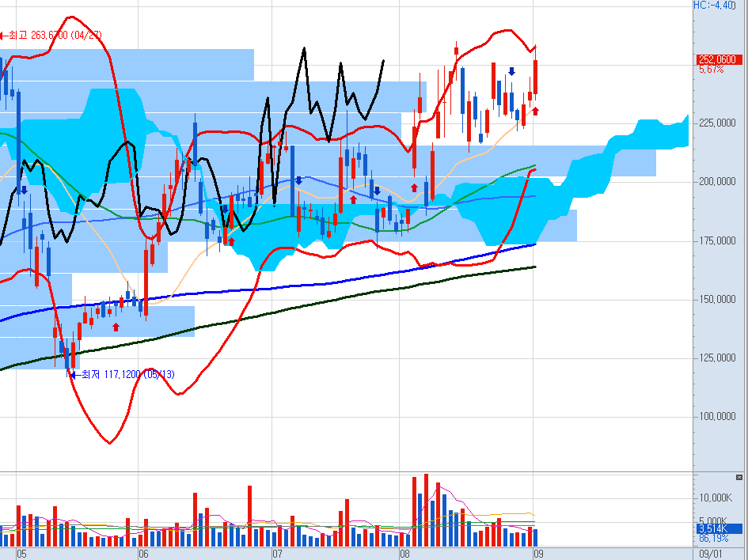748x560 pixels.
Task: Click the 200,0000 price axis label
Action: (717, 182)
